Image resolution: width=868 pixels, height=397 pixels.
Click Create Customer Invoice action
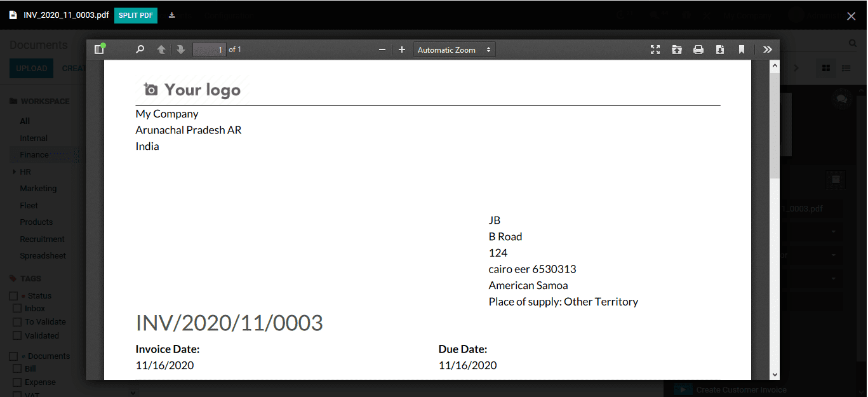[741, 390]
